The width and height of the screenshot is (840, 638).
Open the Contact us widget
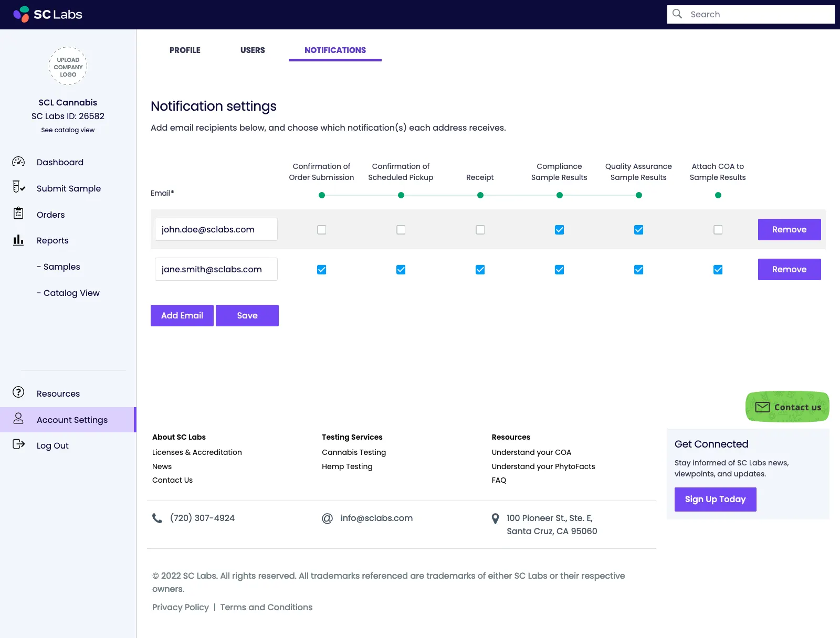click(x=787, y=407)
